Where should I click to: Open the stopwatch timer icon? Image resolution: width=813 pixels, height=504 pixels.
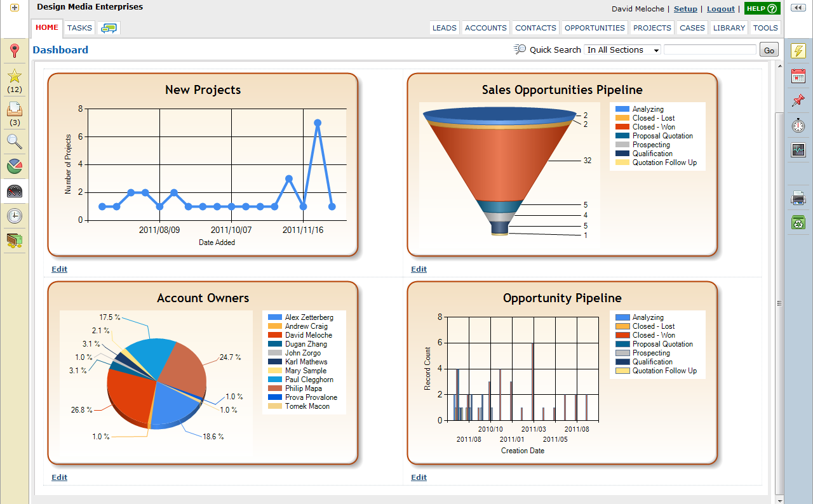(x=798, y=125)
